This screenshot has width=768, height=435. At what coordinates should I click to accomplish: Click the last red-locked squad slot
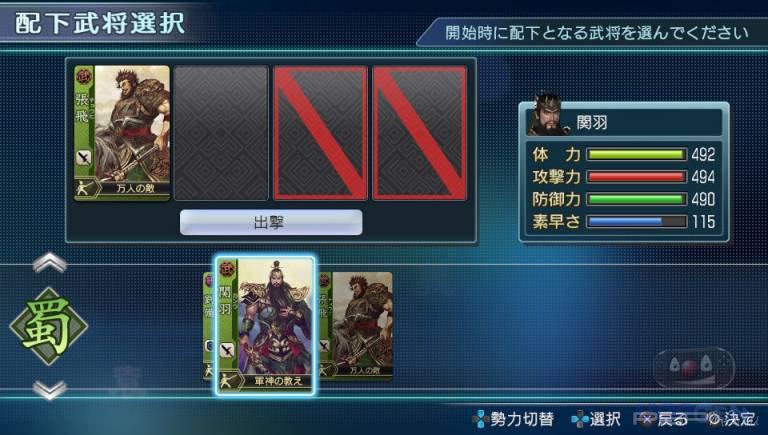point(420,133)
